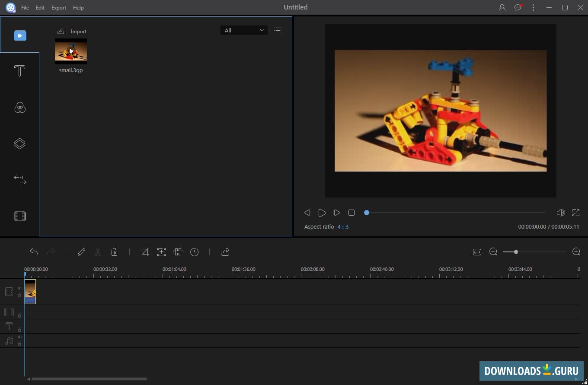Open the Transitions panel in the sidebar
Viewport: 588px width, 385px height.
19,143
